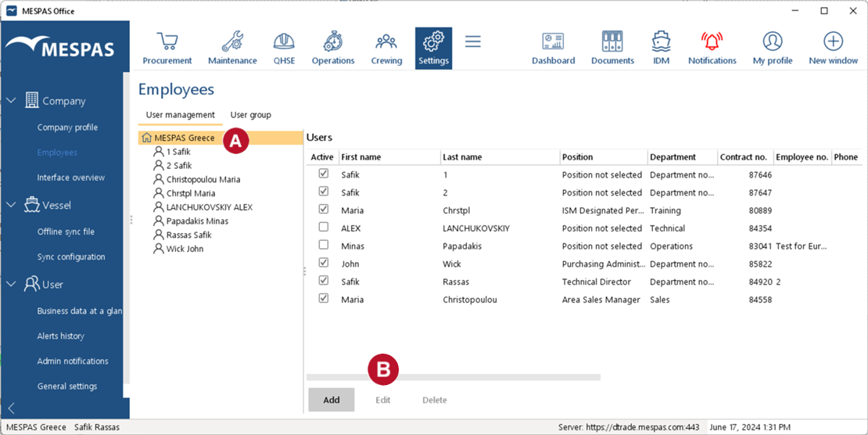Toggle Active checkbox for Safik 1
The image size is (868, 435).
point(324,174)
